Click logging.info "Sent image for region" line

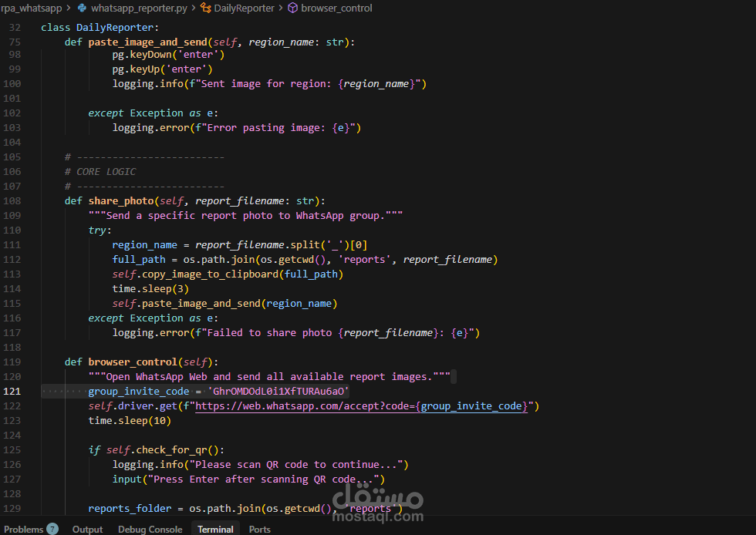(269, 84)
